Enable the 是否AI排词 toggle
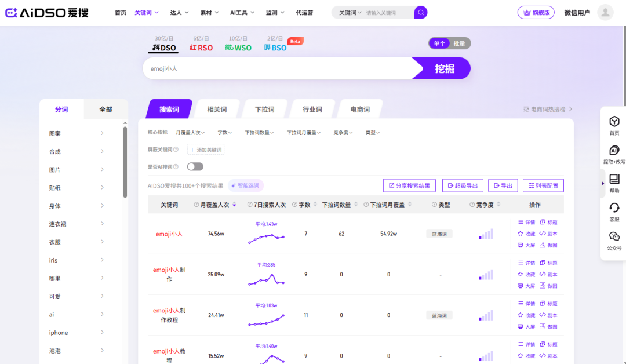Image resolution: width=626 pixels, height=364 pixels. pos(195,166)
